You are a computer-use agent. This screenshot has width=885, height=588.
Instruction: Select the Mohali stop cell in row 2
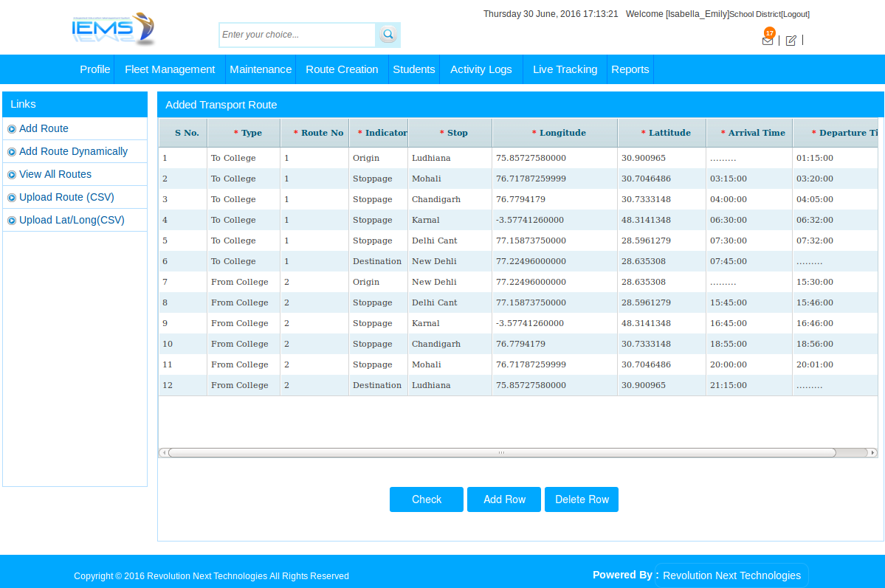[x=450, y=179]
